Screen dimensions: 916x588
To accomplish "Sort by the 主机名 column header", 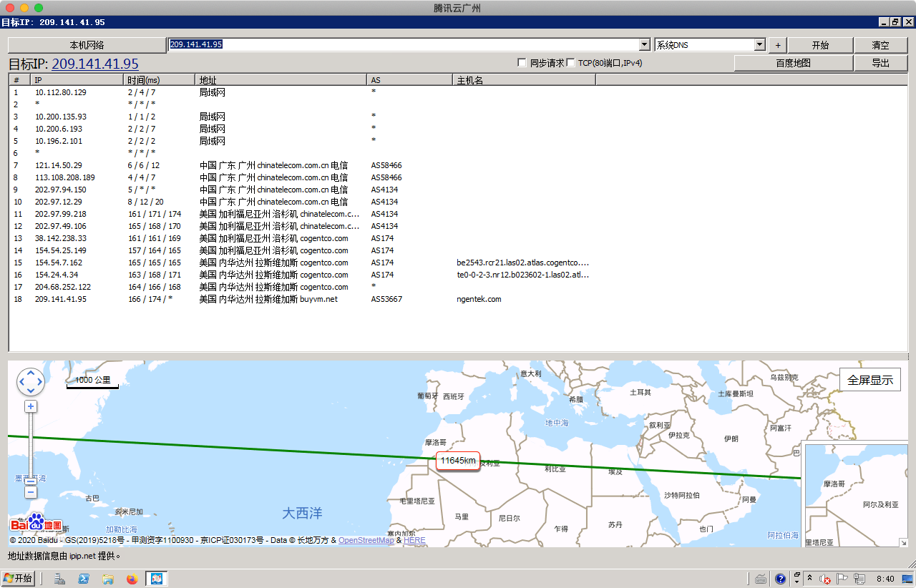I will pyautogui.click(x=525, y=79).
